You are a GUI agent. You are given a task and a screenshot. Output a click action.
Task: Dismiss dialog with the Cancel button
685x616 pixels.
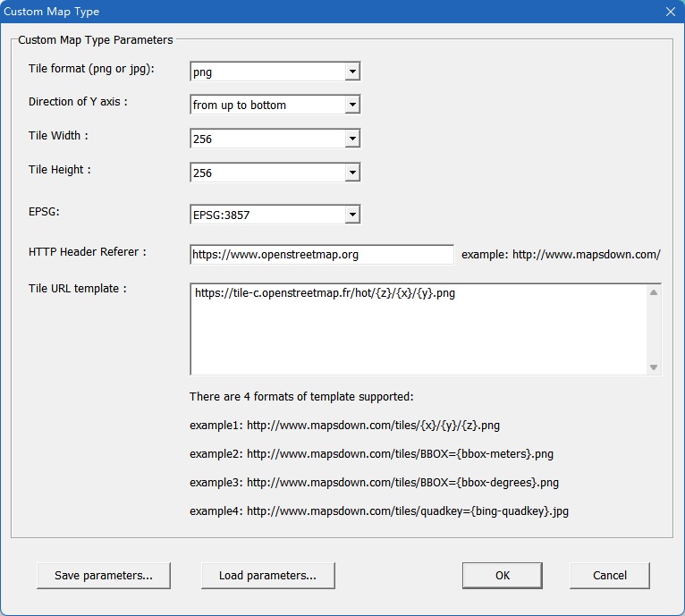coord(609,576)
